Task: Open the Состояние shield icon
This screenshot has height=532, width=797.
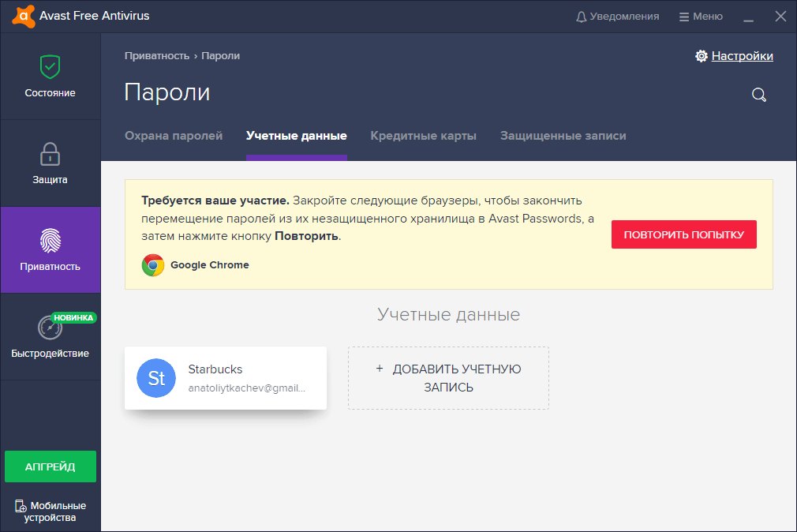Action: (x=50, y=69)
